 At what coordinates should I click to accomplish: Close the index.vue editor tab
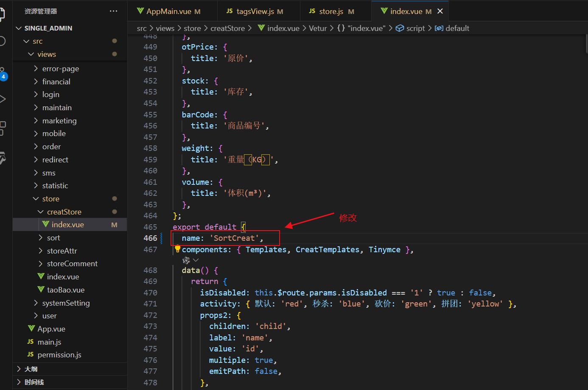pos(440,11)
